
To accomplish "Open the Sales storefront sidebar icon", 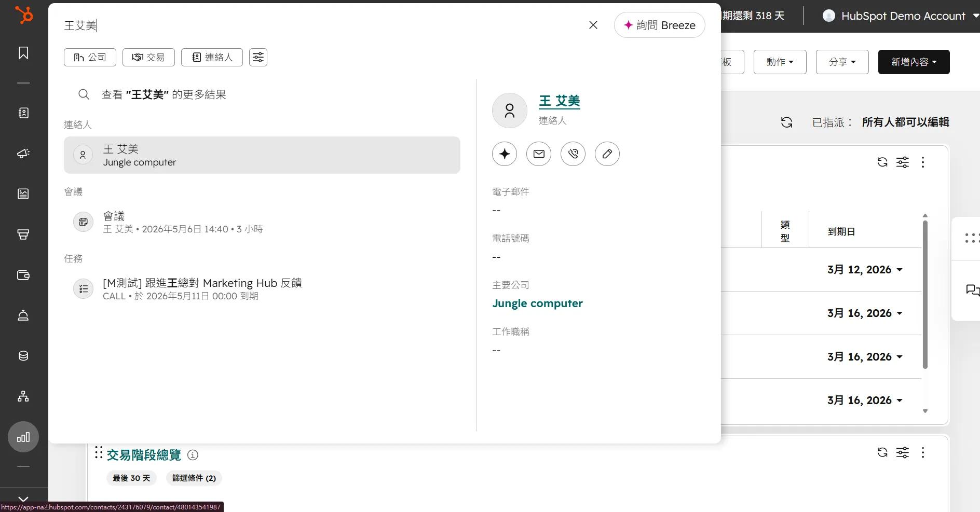I will [x=23, y=234].
